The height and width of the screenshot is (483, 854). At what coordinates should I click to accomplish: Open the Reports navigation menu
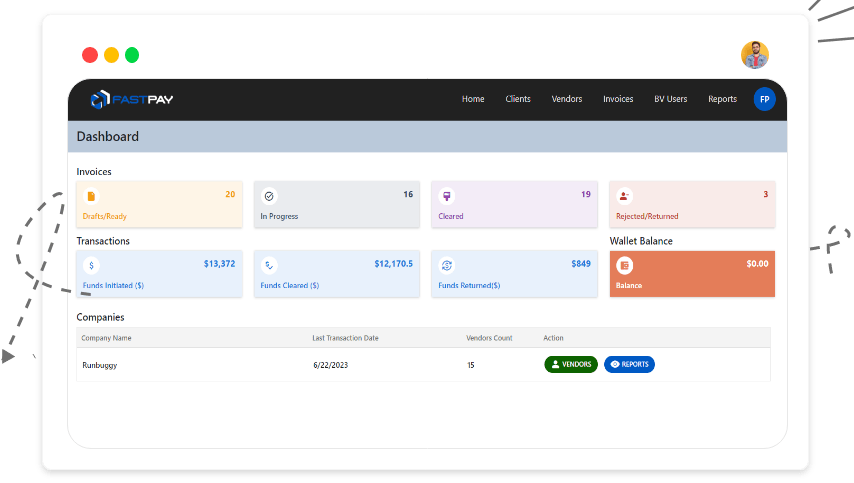[x=722, y=99]
